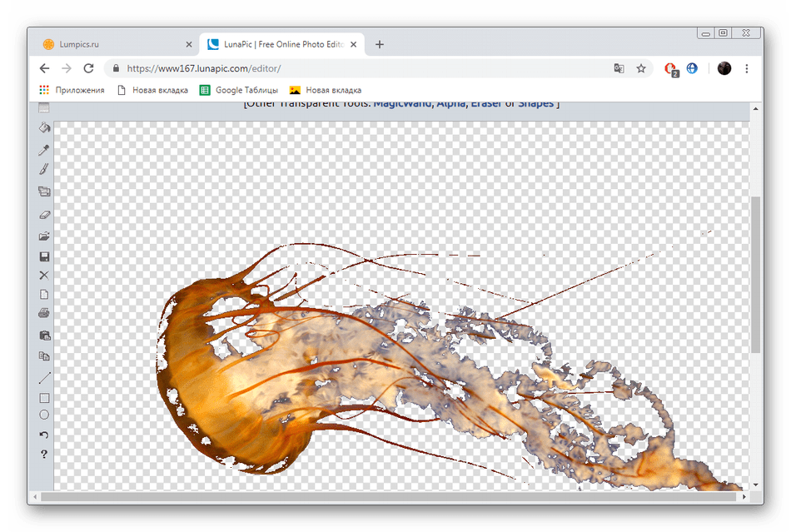Open the Shapes transparent tool link

536,104
